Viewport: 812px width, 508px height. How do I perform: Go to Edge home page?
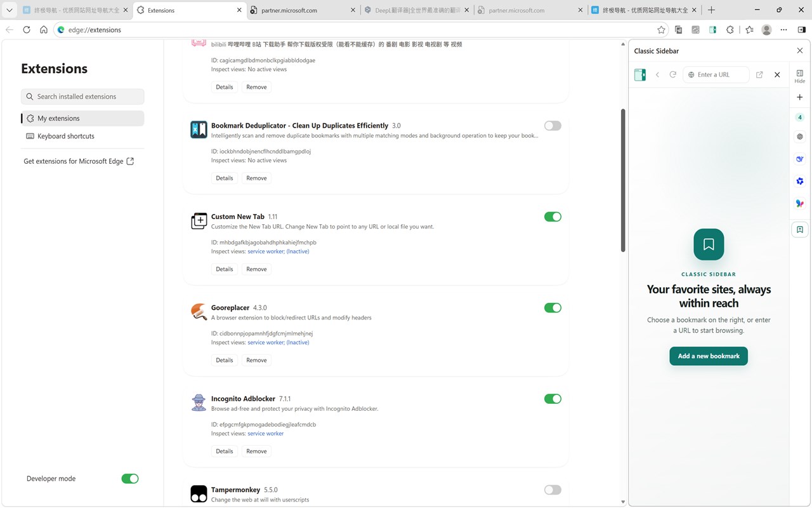click(x=44, y=30)
